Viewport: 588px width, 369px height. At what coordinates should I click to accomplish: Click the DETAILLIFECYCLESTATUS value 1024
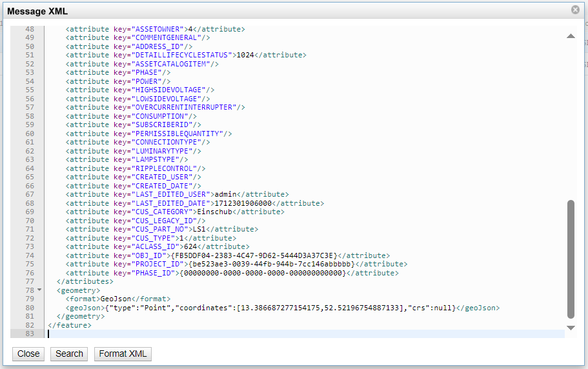tap(245, 55)
